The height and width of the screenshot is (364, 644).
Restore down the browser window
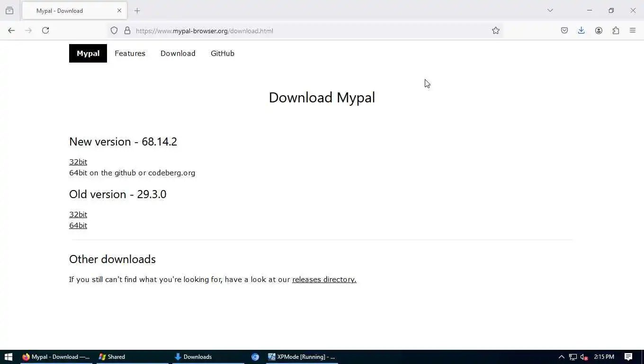pyautogui.click(x=611, y=10)
